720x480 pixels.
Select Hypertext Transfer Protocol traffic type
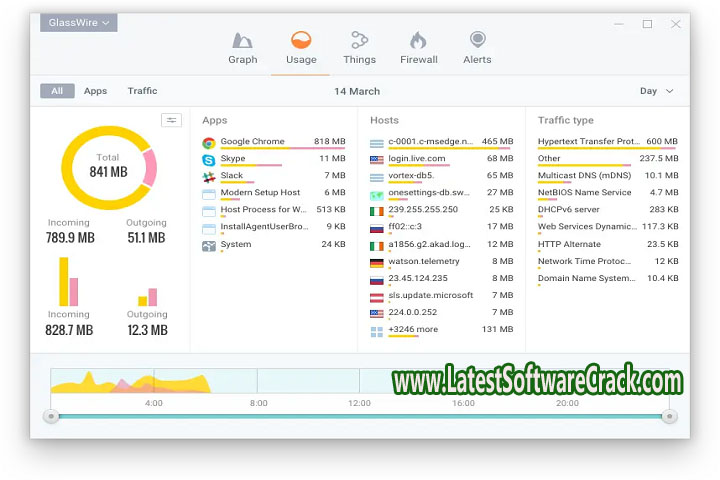tap(608, 143)
